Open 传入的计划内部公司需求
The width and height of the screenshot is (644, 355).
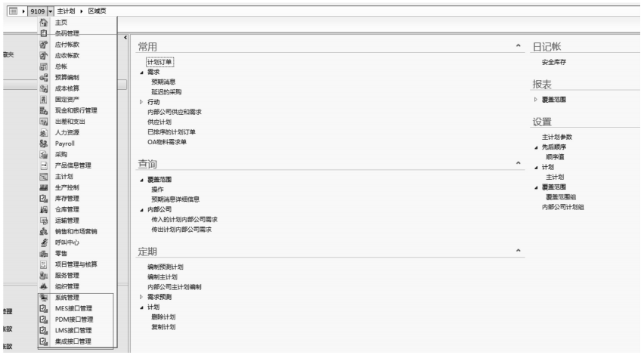(x=184, y=220)
